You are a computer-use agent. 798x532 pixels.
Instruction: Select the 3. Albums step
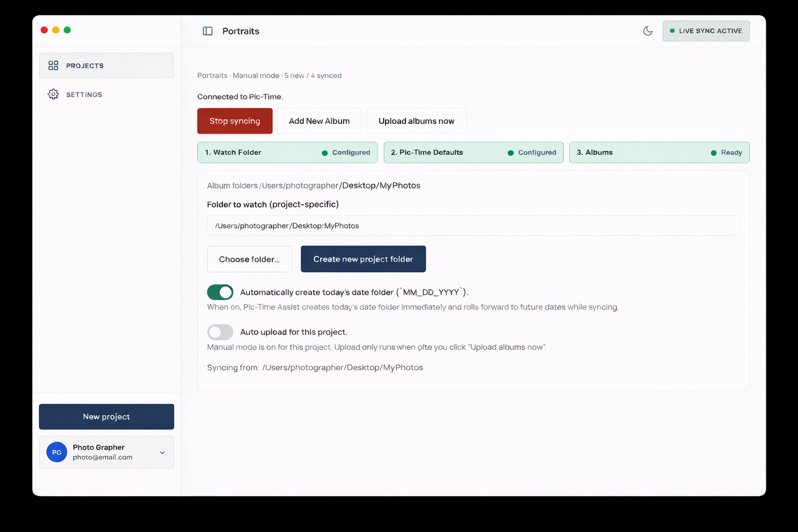pos(659,153)
